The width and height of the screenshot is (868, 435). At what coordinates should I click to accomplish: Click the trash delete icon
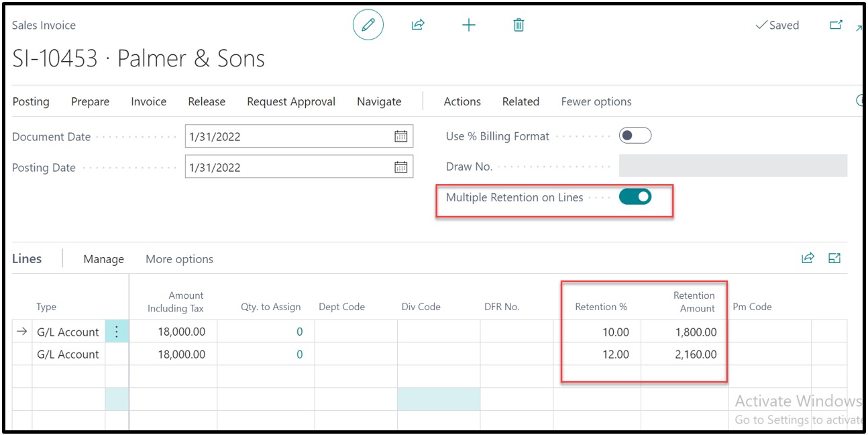(519, 26)
